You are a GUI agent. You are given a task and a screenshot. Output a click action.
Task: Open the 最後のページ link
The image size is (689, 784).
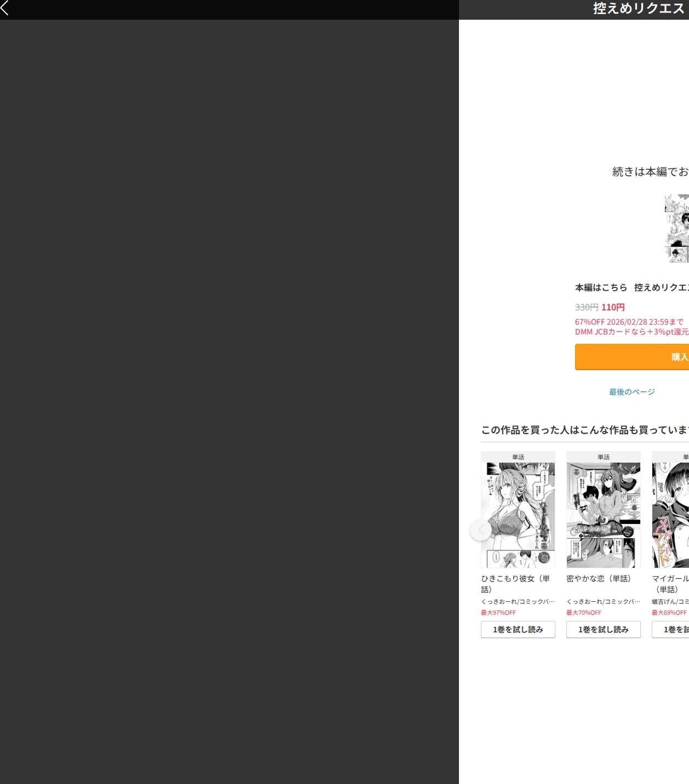point(632,392)
